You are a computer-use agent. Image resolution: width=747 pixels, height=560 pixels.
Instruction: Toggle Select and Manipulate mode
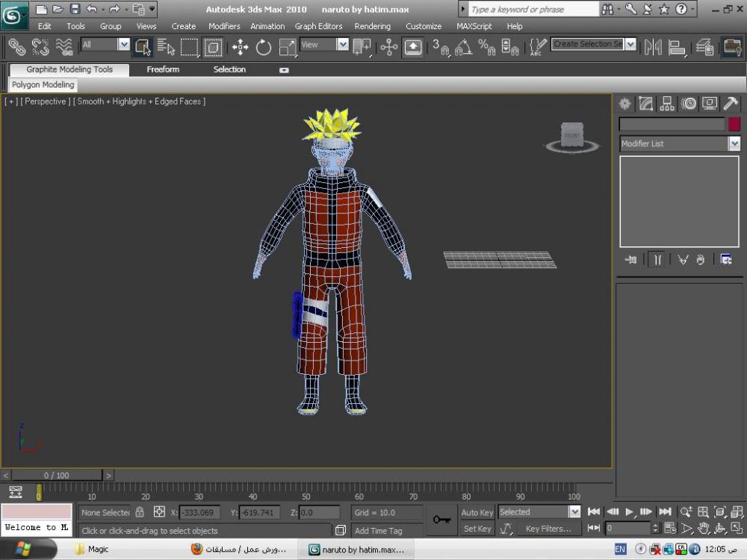tap(388, 46)
